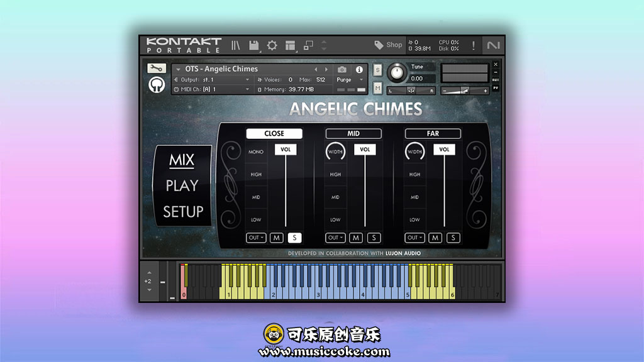Click the Native Instruments NI logo
644x362 pixels.
(x=493, y=45)
